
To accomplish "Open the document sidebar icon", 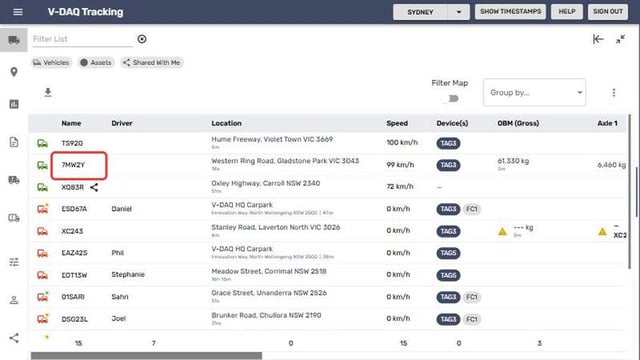I will (x=14, y=142).
